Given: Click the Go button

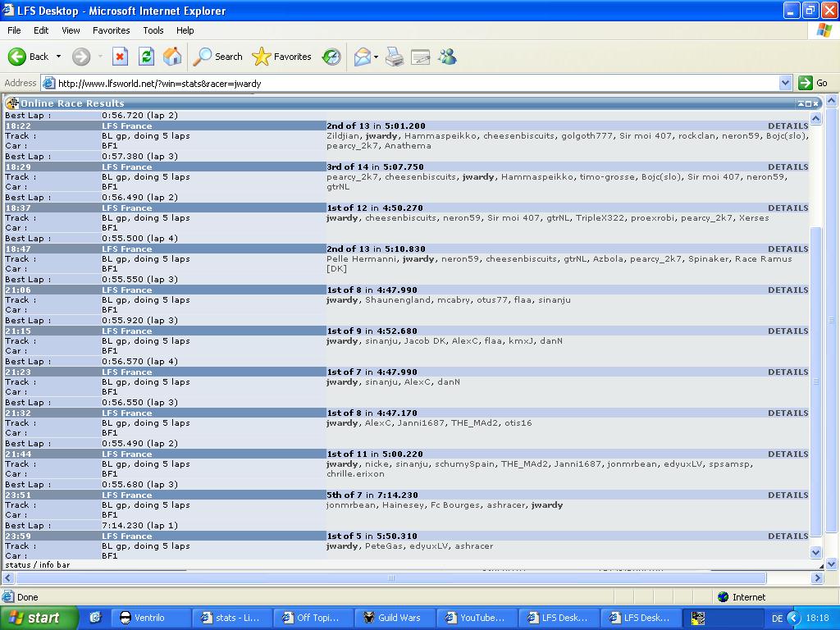Looking at the screenshot, I should (813, 83).
